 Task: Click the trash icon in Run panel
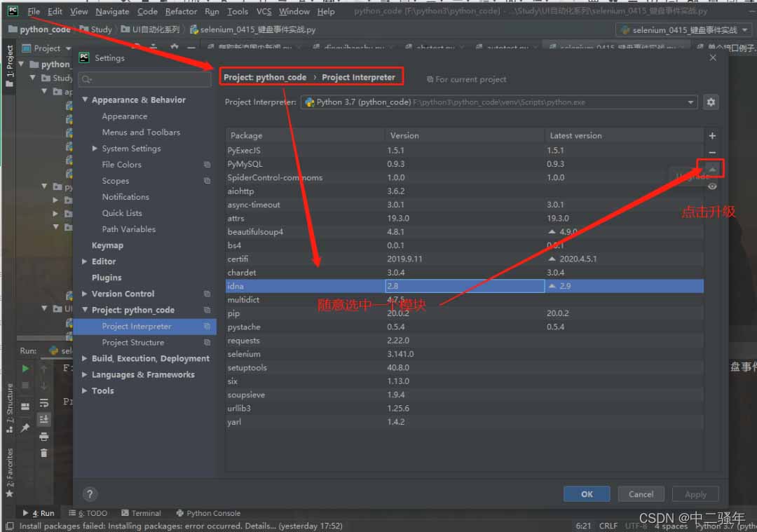coord(44,453)
